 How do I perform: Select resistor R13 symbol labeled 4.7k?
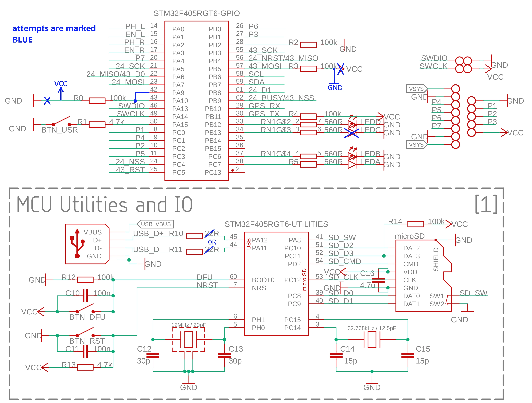[x=85, y=367]
